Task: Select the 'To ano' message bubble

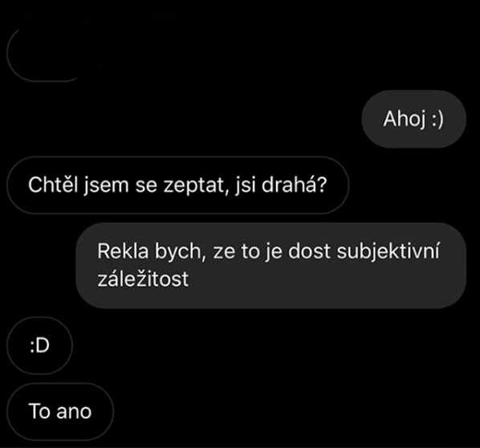Action: tap(60, 411)
